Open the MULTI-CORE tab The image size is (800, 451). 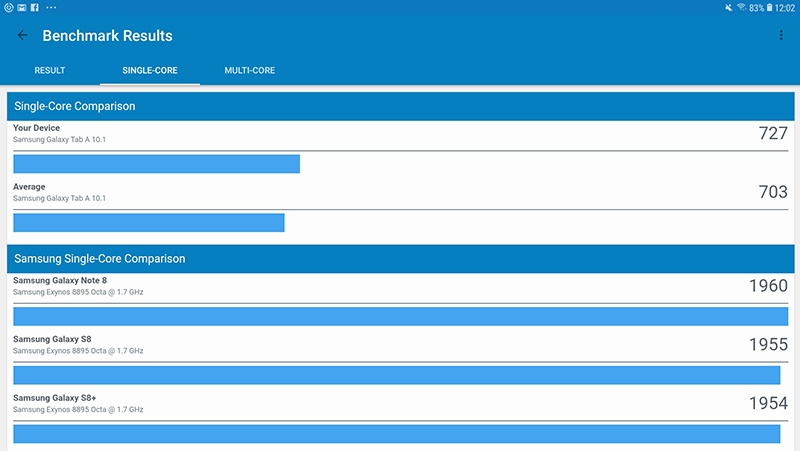coord(249,70)
